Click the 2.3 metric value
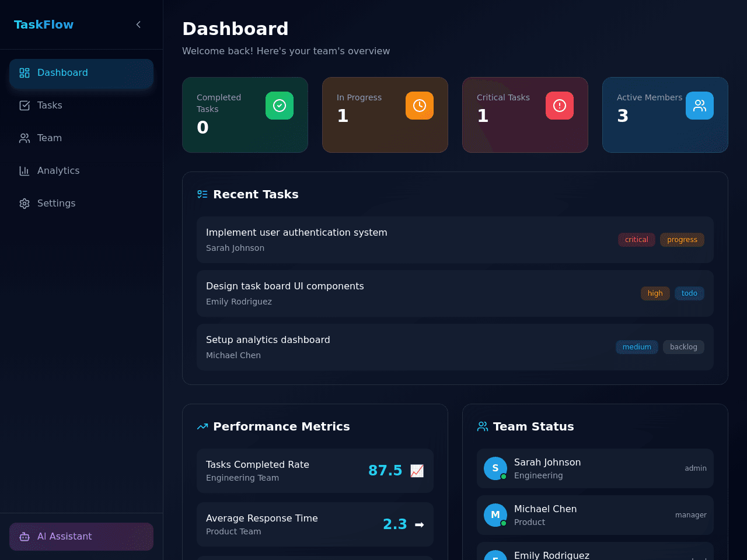This screenshot has width=747, height=560. click(395, 524)
